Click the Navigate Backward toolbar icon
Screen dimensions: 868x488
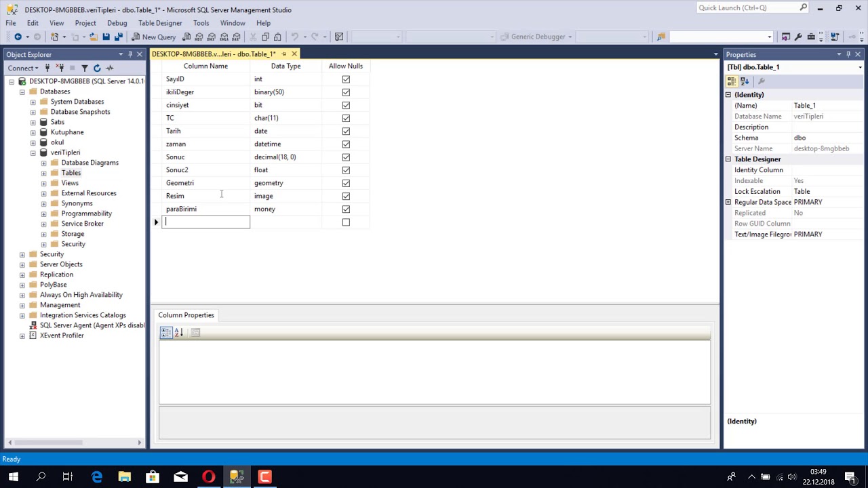click(18, 37)
